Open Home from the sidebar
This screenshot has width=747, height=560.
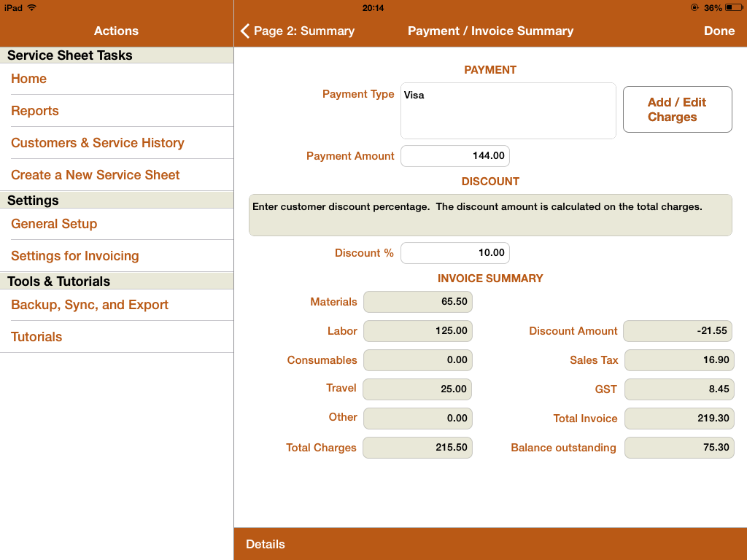pos(29,79)
